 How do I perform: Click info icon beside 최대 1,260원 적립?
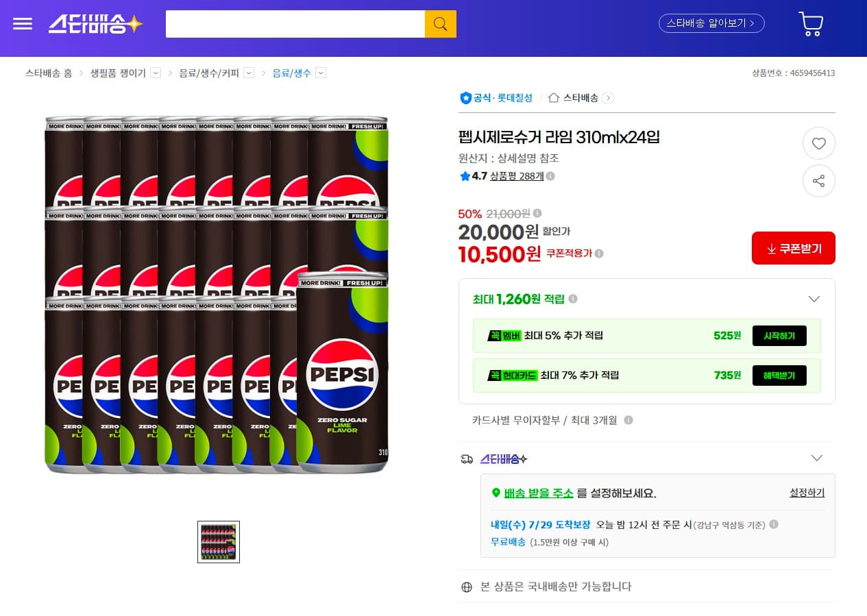(x=573, y=299)
